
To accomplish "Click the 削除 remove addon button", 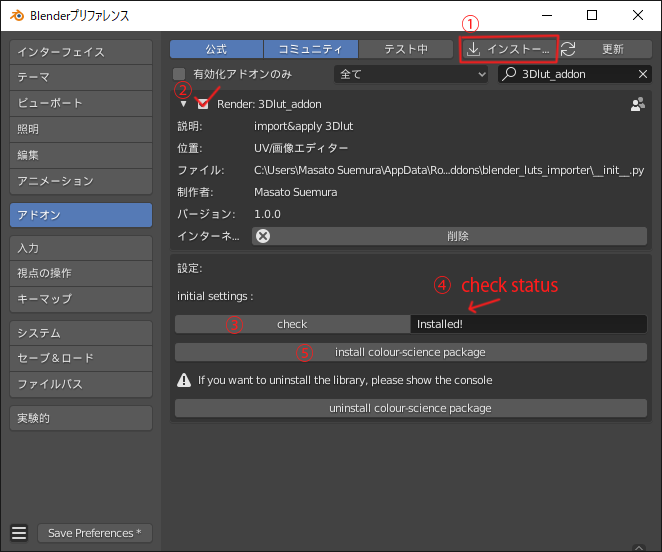I will 449,236.
